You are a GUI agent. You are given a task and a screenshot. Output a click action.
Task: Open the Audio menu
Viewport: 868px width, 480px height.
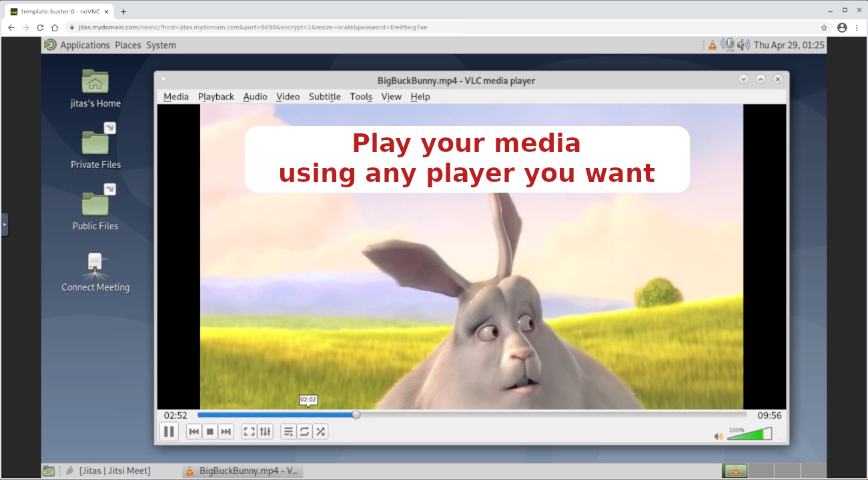[x=255, y=97]
